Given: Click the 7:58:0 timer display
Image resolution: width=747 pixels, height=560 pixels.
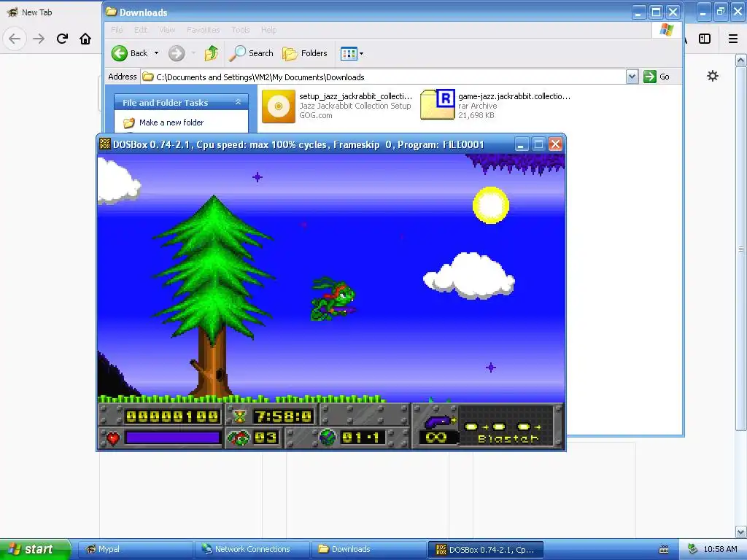Looking at the screenshot, I should tap(284, 416).
